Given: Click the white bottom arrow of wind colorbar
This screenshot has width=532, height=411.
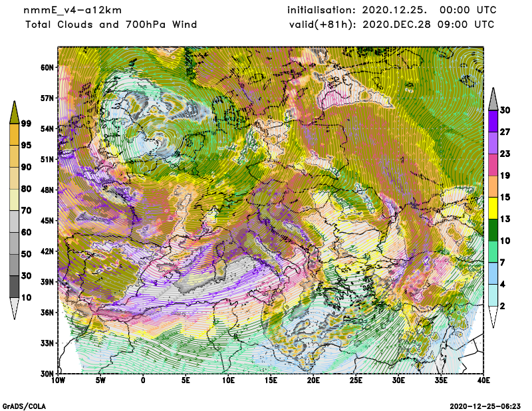Looking at the screenshot, I should [493, 317].
